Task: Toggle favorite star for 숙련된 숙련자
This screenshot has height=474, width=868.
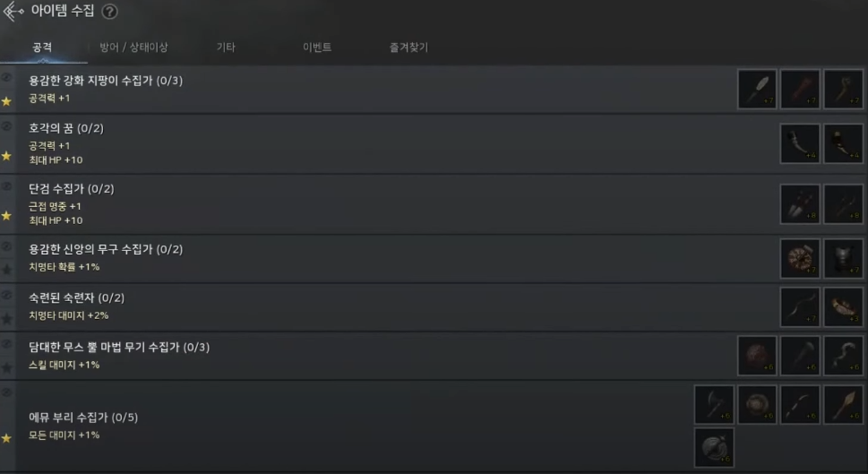Action: [6, 318]
